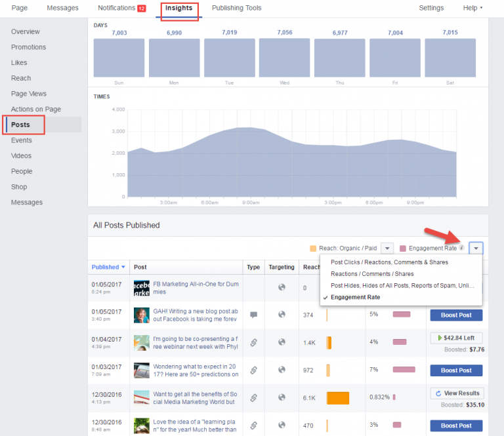Go to the Messages tab in top bar
Screen dimensions: 504x436
coord(63,8)
